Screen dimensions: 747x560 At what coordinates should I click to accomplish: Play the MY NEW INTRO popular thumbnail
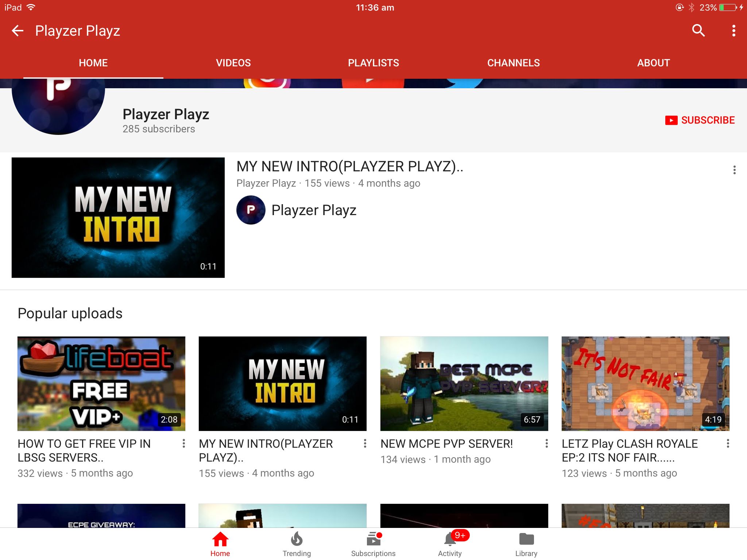point(283,384)
